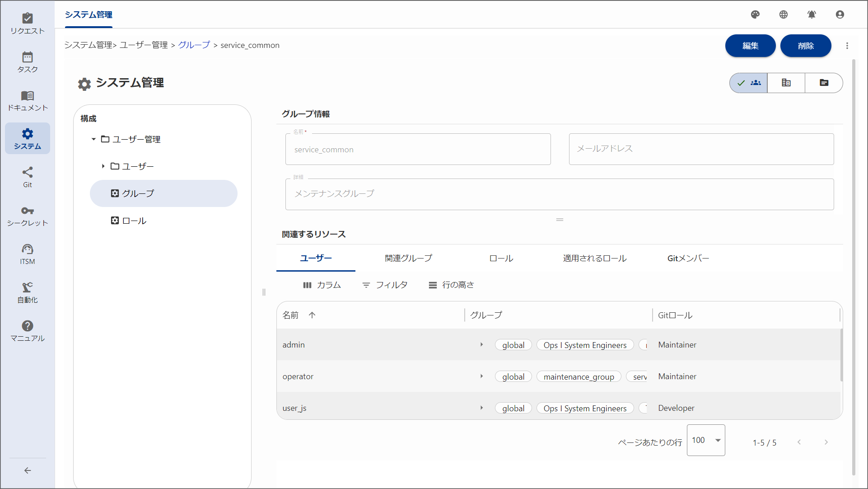Select the ロール tree item
Viewport: 868px width, 489px height.
click(163, 221)
